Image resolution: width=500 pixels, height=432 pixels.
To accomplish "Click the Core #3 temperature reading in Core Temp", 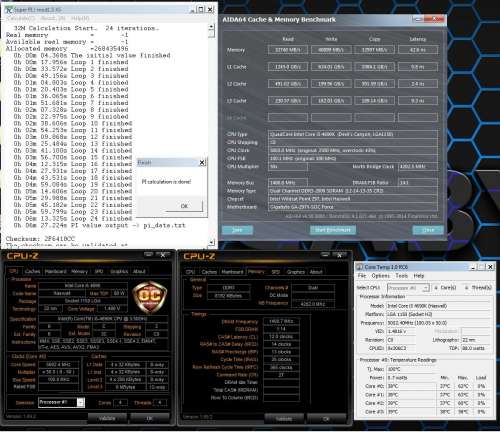I will 411,412.
